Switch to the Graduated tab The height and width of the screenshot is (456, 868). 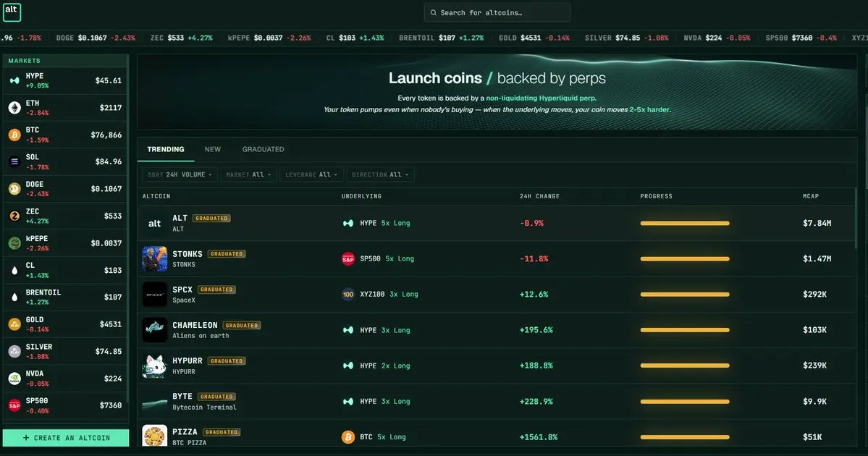tap(263, 149)
